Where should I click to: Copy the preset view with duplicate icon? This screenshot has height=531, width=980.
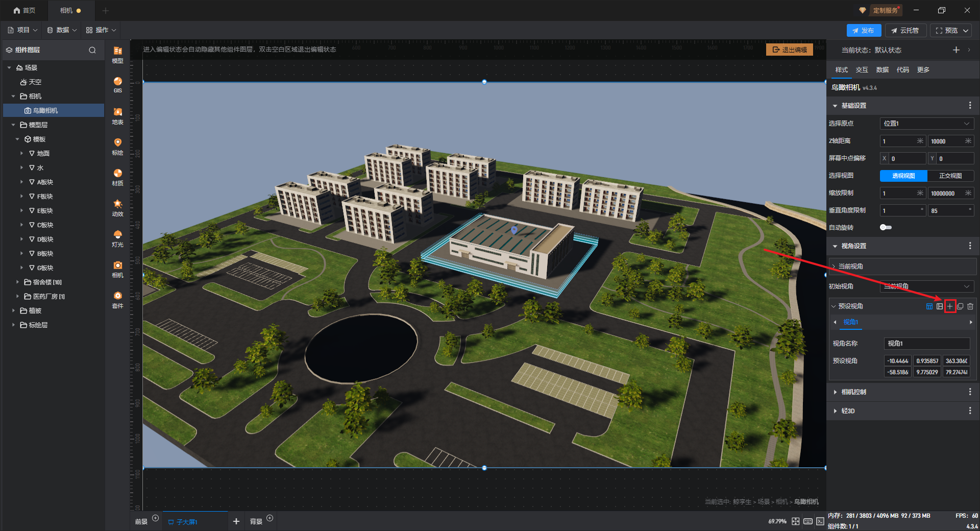(960, 306)
